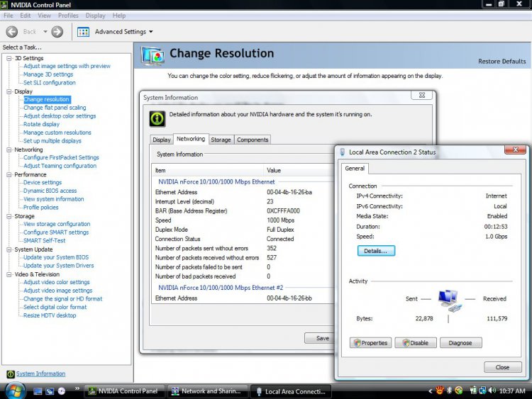Click the green System Information dialog icon
Image resolution: width=532 pixels, height=399 pixels.
coord(157,118)
